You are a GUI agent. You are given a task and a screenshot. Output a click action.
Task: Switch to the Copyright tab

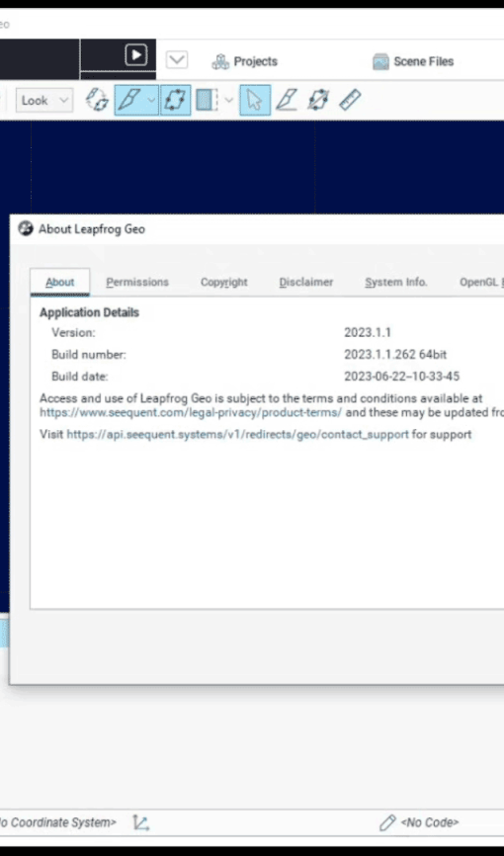click(224, 283)
